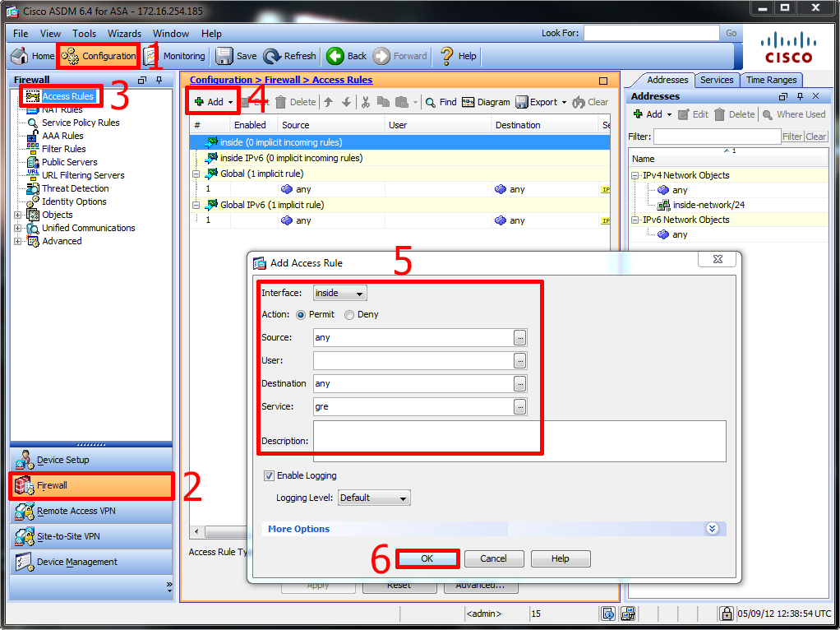Open the Logging Level dropdown
The height and width of the screenshot is (630, 840).
(374, 498)
